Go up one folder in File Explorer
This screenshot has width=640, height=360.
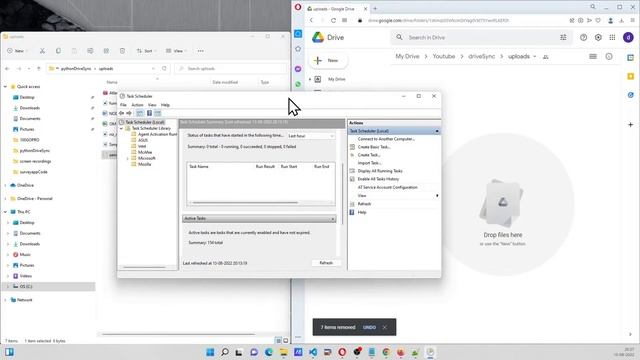[39, 69]
